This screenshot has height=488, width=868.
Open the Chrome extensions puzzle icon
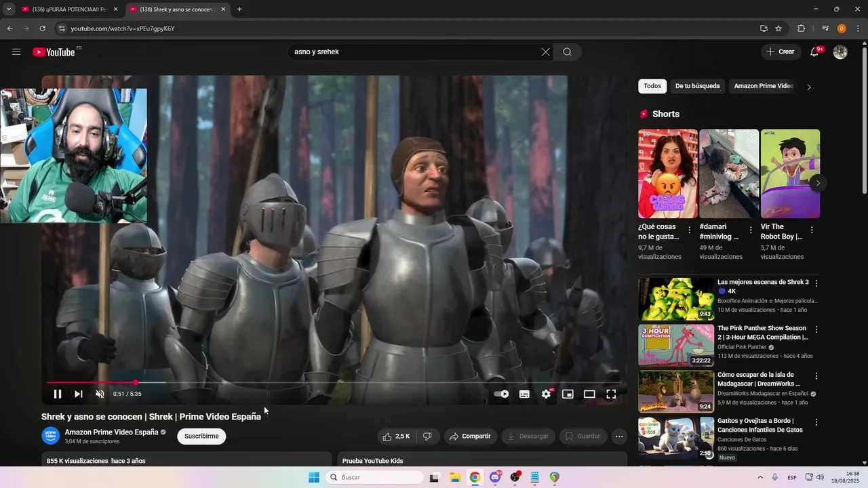pos(801,28)
